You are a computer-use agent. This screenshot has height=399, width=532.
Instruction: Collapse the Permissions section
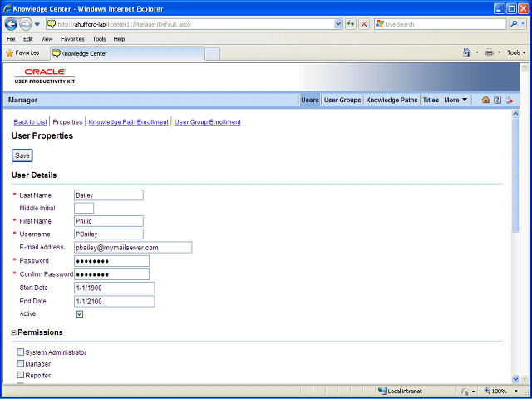(14, 332)
